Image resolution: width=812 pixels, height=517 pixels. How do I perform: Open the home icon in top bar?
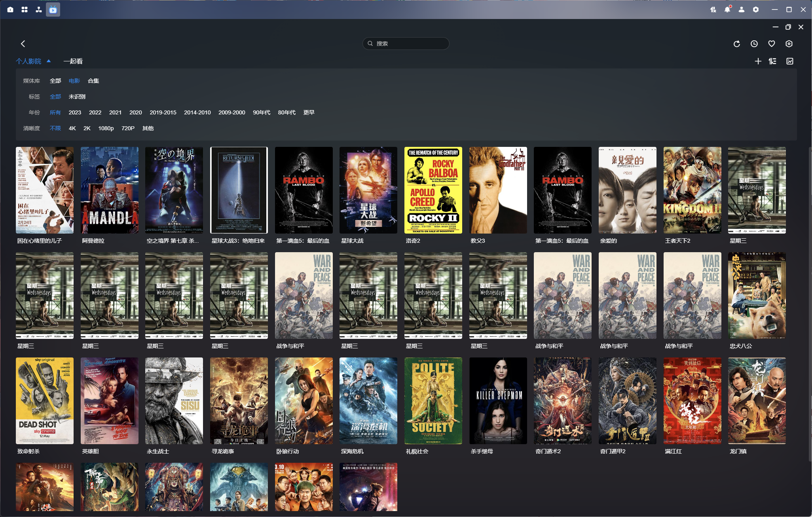[x=10, y=10]
